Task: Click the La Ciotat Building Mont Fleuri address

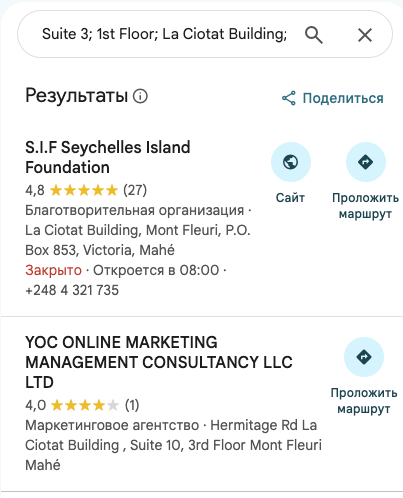Action: pyautogui.click(x=138, y=240)
